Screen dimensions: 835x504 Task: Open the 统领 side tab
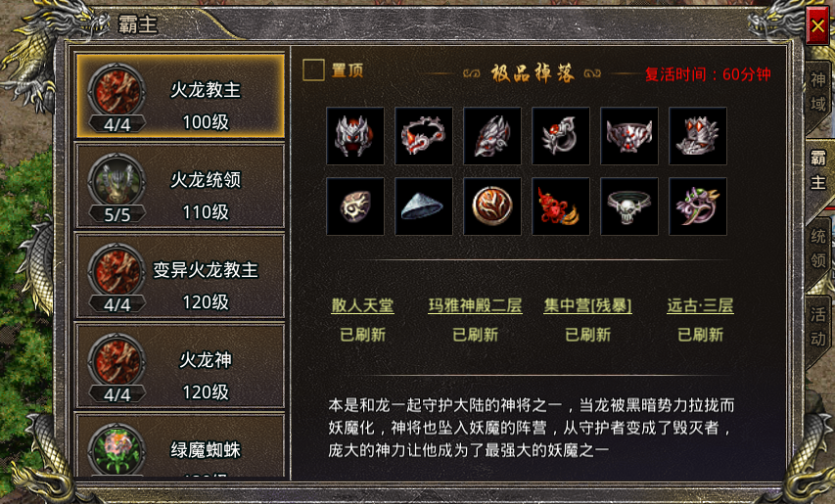click(818, 248)
